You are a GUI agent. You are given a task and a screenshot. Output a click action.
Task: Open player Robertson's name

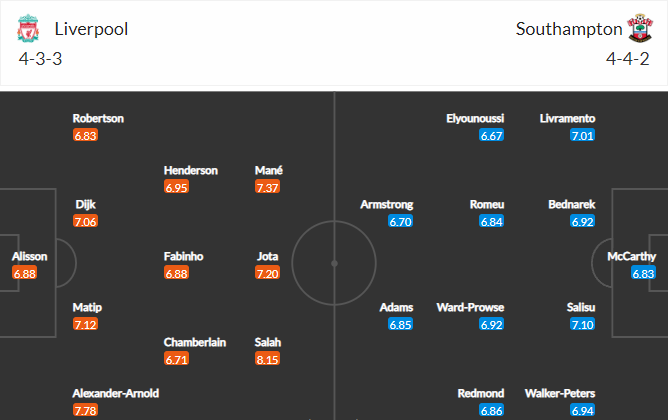coord(98,118)
